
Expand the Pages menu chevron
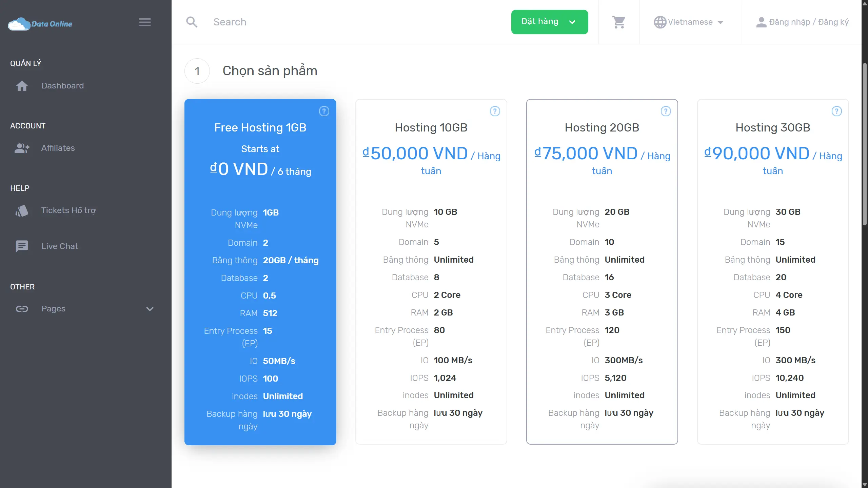click(150, 309)
